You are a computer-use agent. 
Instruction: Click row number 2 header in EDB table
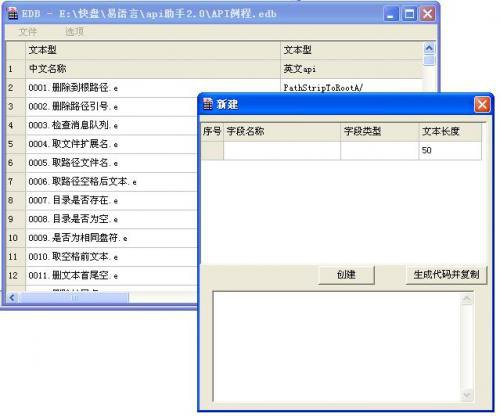(16, 88)
